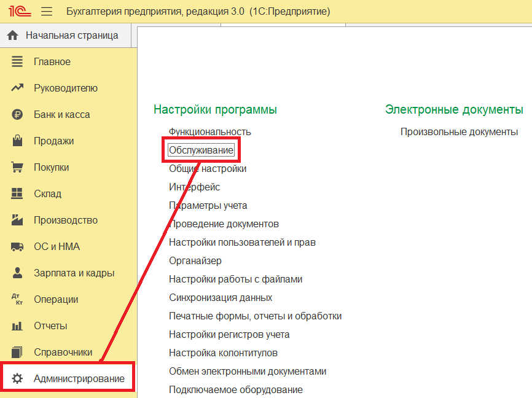Screen dimensions: 532x398
Task: Open Произвольные документы link
Action: pyautogui.click(x=459, y=131)
